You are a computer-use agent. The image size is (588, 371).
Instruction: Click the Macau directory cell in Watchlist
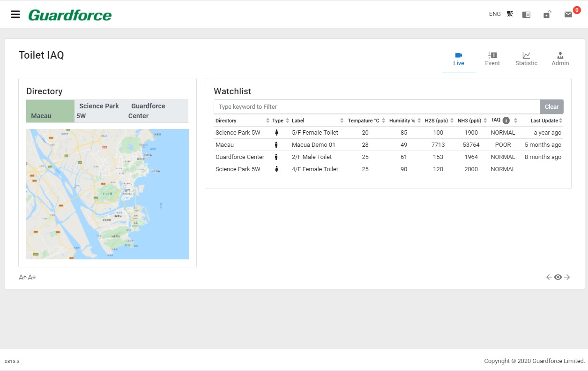pyautogui.click(x=224, y=145)
